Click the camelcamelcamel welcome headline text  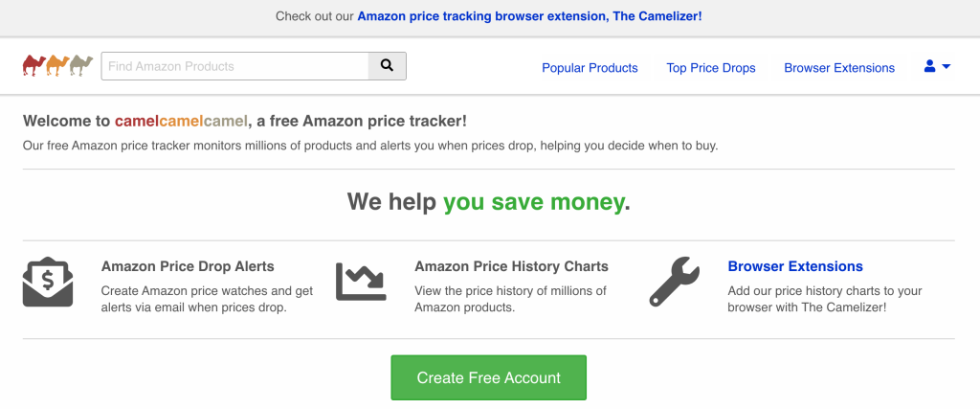pos(244,121)
